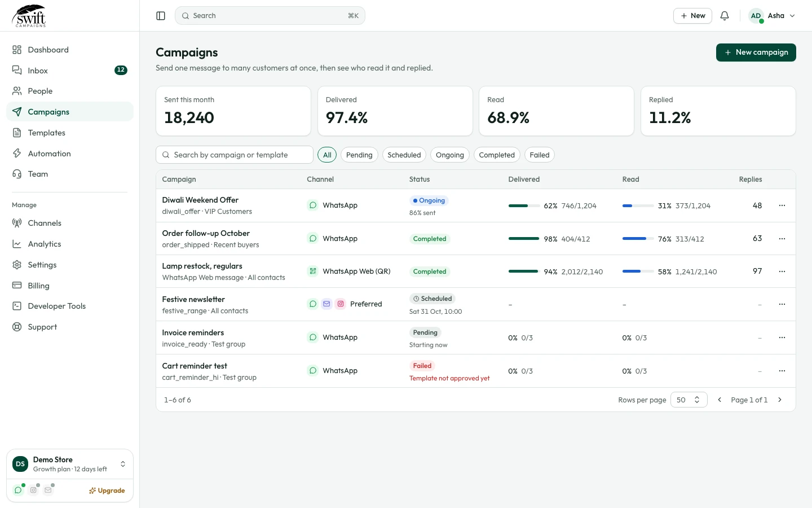Viewport: 812px width, 508px height.
Task: Click the Search by campaign or template field
Action: click(x=235, y=155)
